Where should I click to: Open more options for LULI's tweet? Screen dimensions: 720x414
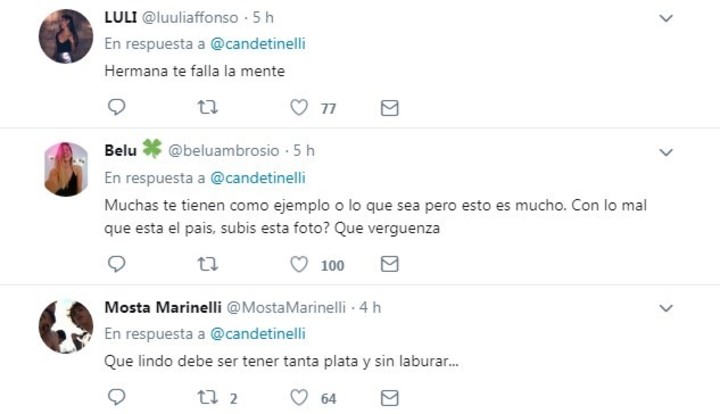pos(667,18)
